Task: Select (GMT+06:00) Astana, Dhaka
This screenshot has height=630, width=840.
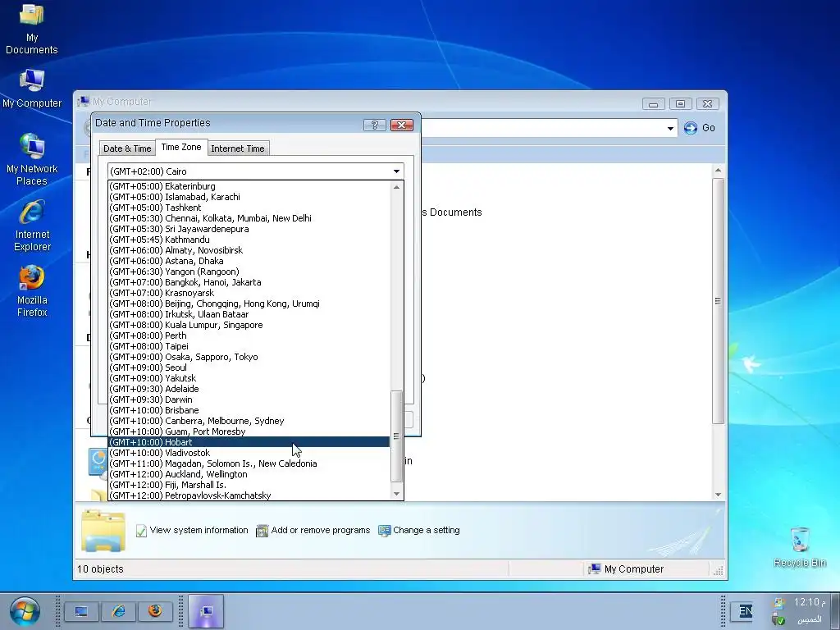Action: (x=249, y=262)
